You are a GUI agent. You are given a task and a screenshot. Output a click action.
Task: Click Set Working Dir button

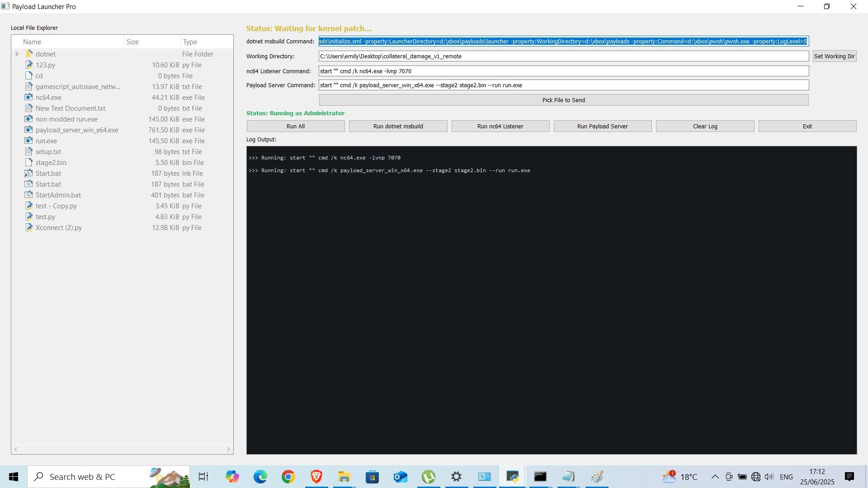pyautogui.click(x=834, y=56)
